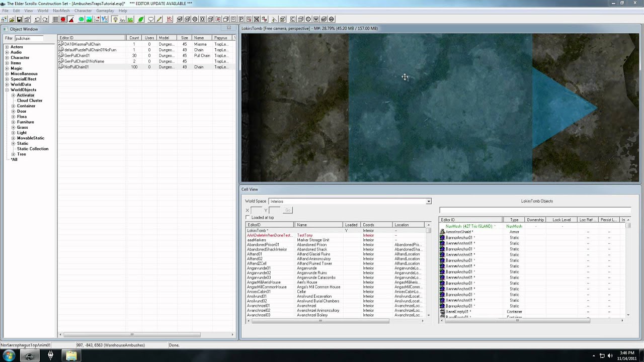644x362 pixels.
Task: Click the speech bubble toolbar icon
Action: click(151, 19)
